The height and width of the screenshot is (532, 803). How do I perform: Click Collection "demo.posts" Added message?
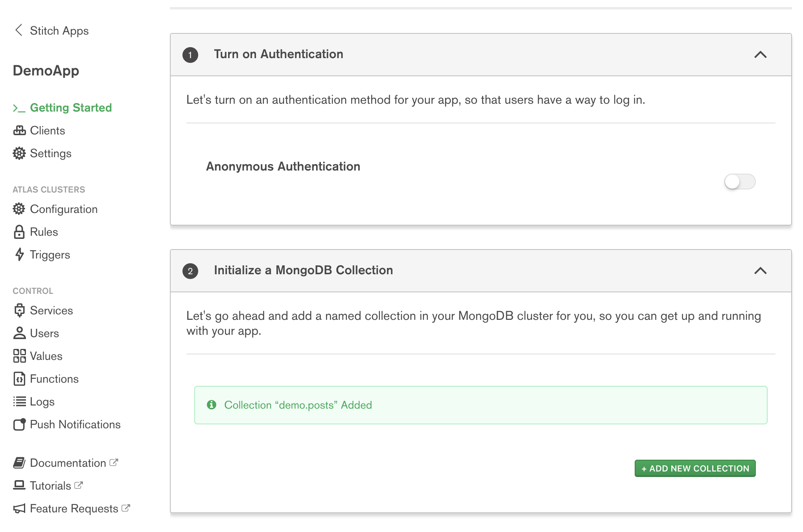point(298,405)
